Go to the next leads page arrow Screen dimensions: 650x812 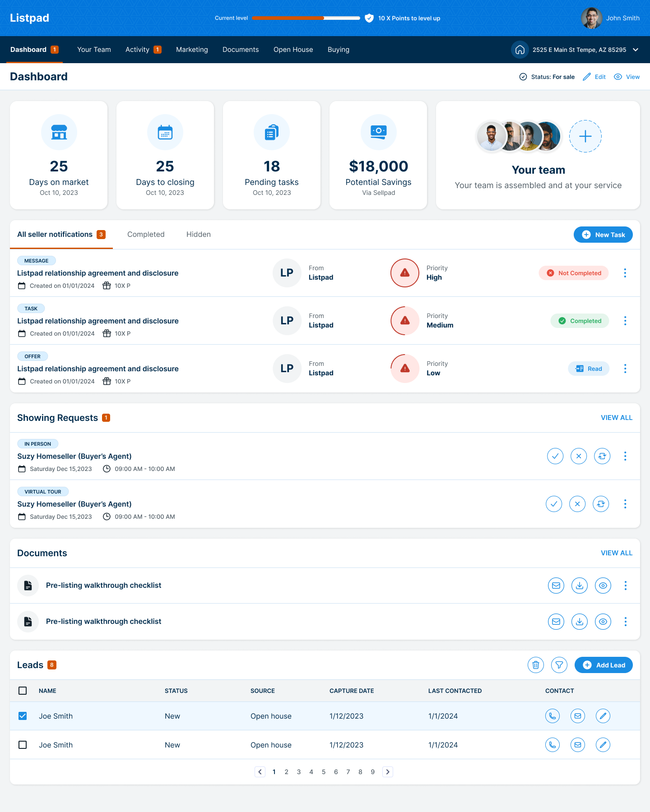pyautogui.click(x=388, y=772)
